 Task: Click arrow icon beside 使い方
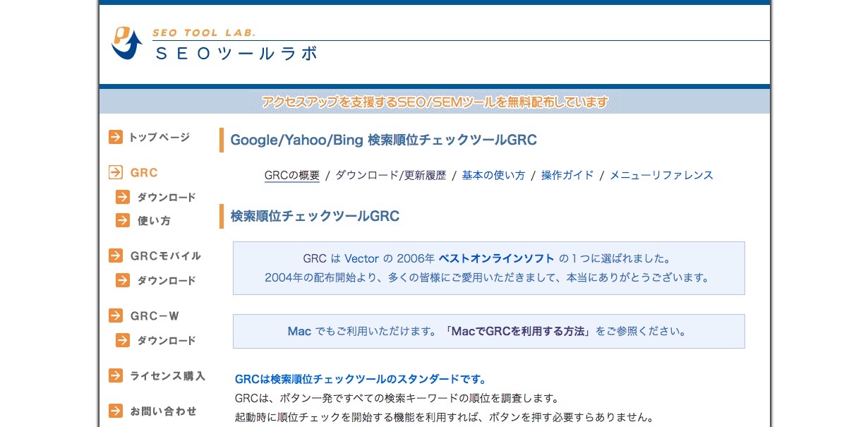click(x=123, y=220)
